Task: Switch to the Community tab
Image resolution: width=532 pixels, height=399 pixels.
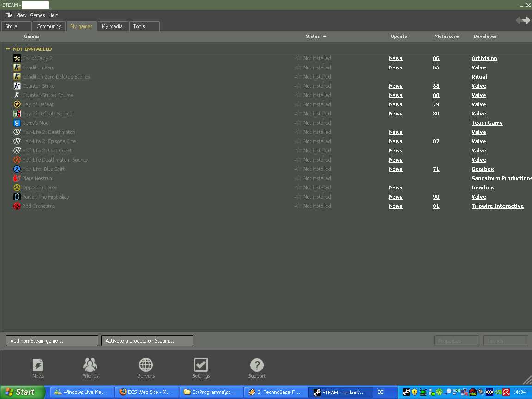Action: [x=49, y=27]
